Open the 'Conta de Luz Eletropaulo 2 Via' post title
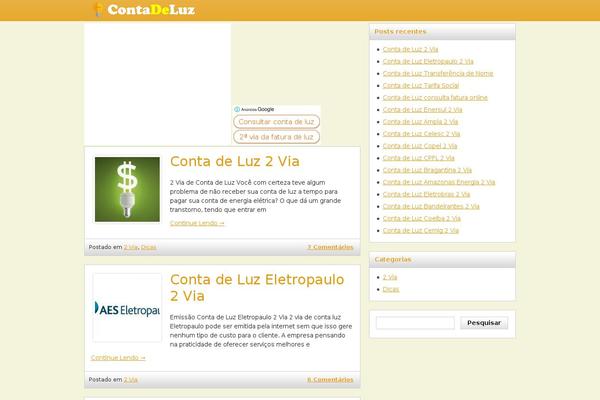Viewport: 600px width, 400px height. tap(257, 287)
